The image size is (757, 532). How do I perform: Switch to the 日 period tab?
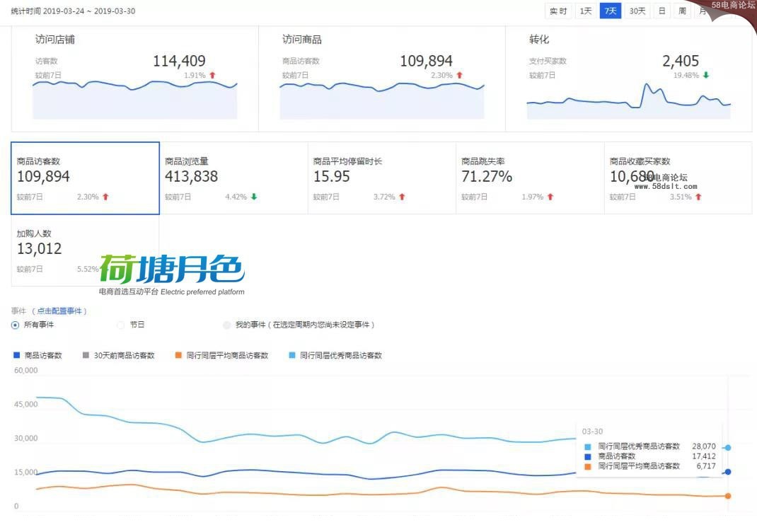tap(662, 11)
